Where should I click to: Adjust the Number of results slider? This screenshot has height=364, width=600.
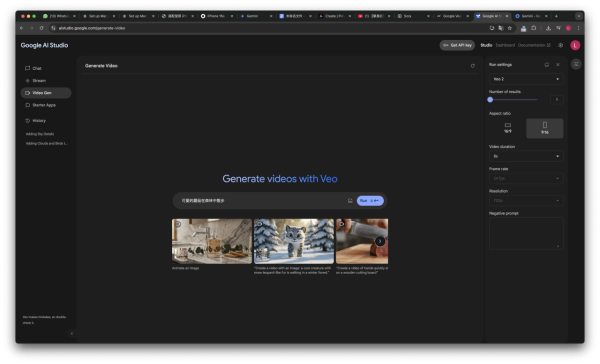[513, 100]
